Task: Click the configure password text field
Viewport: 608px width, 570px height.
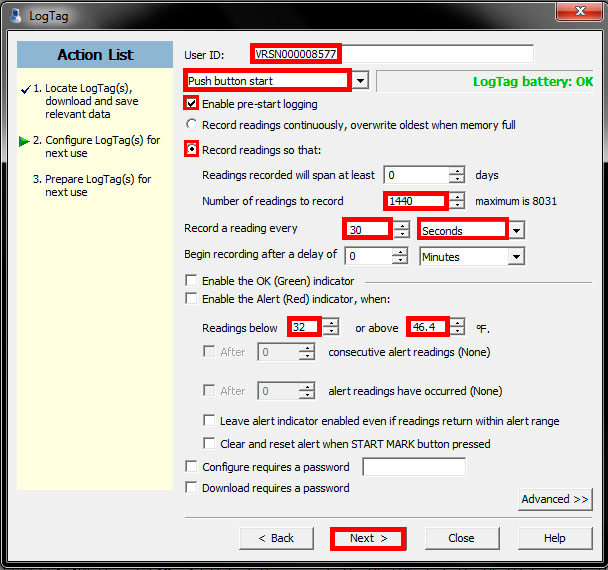Action: [x=413, y=467]
